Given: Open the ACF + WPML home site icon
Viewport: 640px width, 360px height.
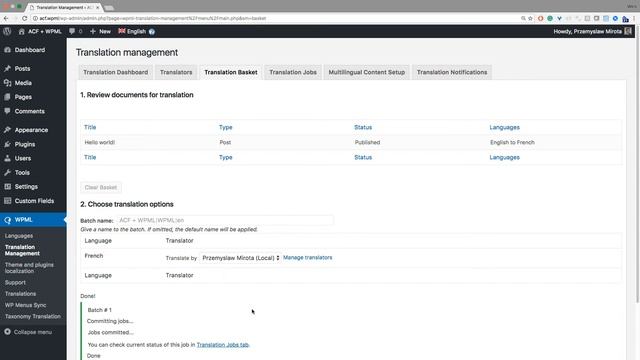Looking at the screenshot, I should [22, 31].
